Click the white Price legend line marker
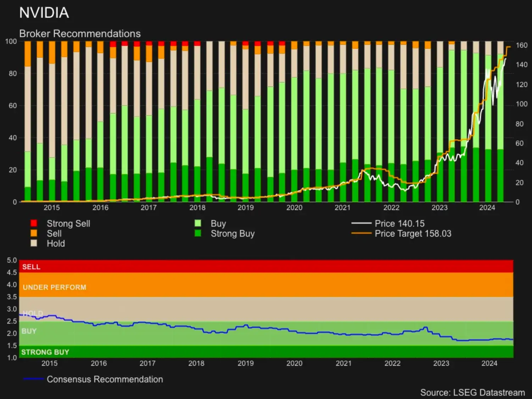532x399 pixels. point(361,223)
